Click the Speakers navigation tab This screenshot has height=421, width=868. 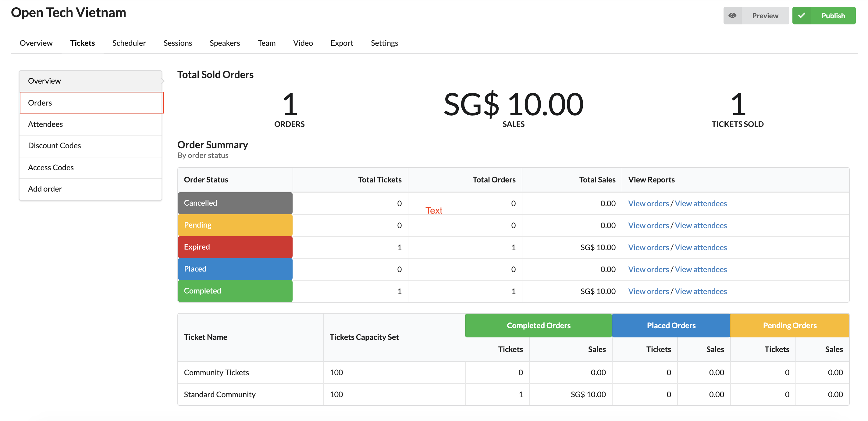[x=225, y=42]
